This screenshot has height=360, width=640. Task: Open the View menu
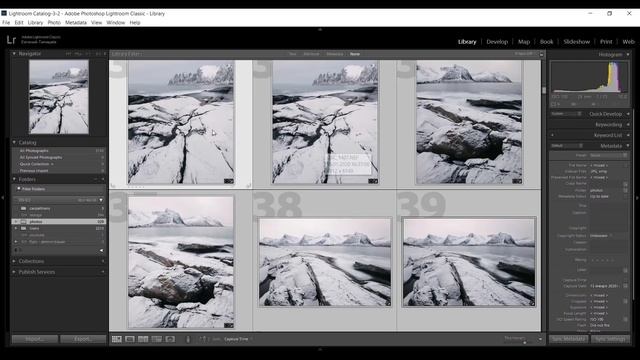pyautogui.click(x=96, y=22)
